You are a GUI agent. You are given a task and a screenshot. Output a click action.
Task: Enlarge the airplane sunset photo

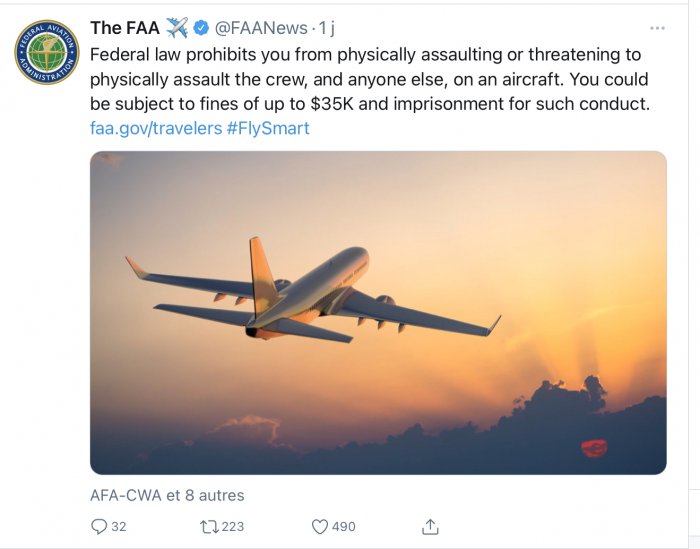[x=378, y=312]
